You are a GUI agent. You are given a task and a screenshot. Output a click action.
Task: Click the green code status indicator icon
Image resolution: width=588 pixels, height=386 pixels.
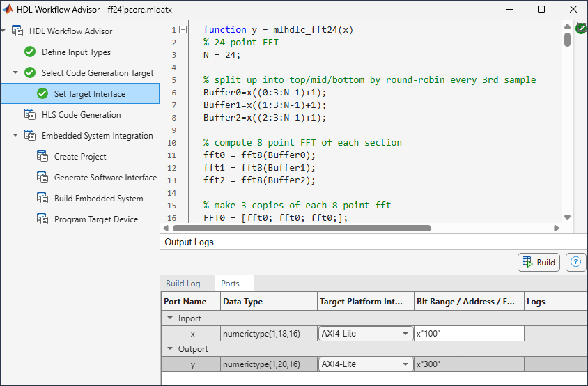pyautogui.click(x=581, y=28)
